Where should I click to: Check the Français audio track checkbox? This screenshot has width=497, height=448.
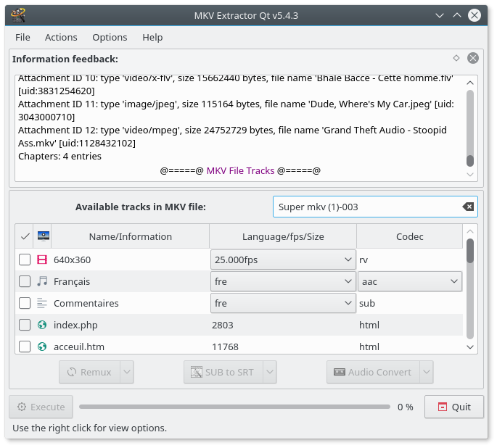click(x=25, y=281)
